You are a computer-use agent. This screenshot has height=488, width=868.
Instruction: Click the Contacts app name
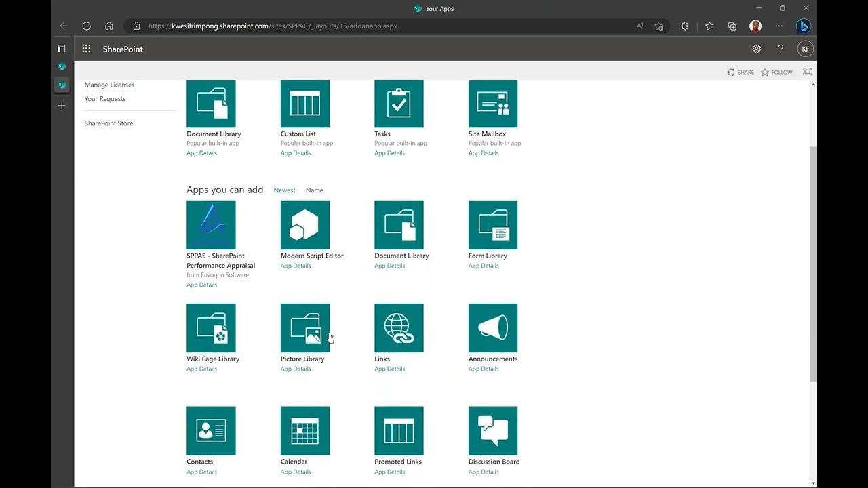[x=199, y=462]
